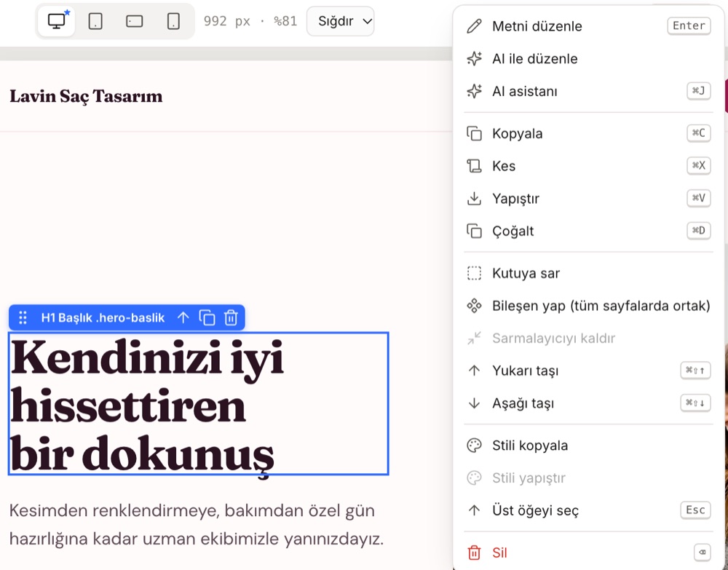Choose Metni düzenle from context menu
This screenshot has height=570, width=728.
(x=588, y=26)
